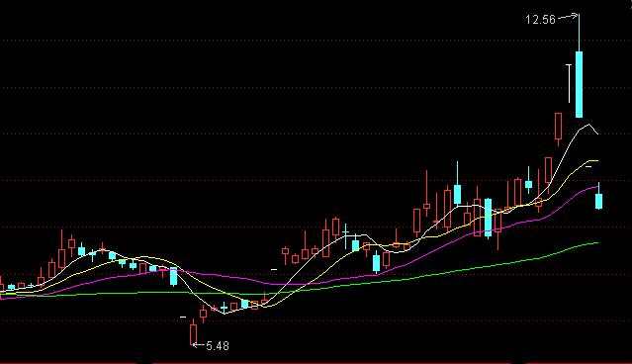632x364 pixels.
Task: Select the cyan candle with a long upper wick
Action: [458, 183]
